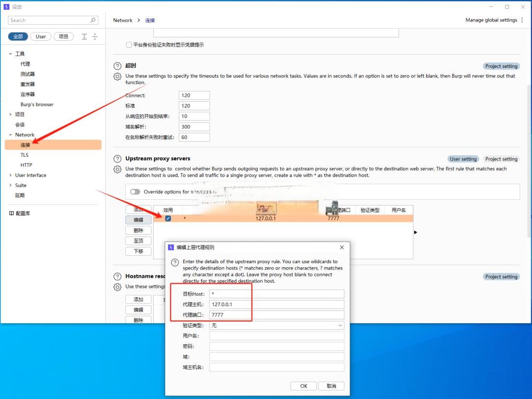Uncheck enabled box for 127.0.0.1 rule
532x399 pixels.
coord(168,218)
